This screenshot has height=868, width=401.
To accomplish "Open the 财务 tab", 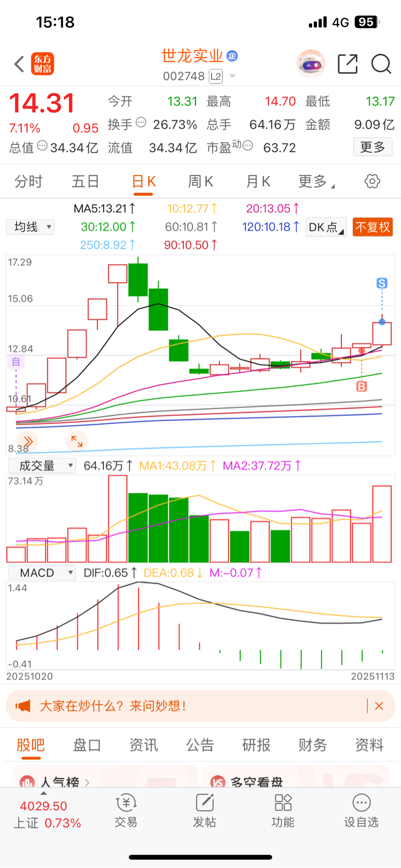I will [313, 745].
